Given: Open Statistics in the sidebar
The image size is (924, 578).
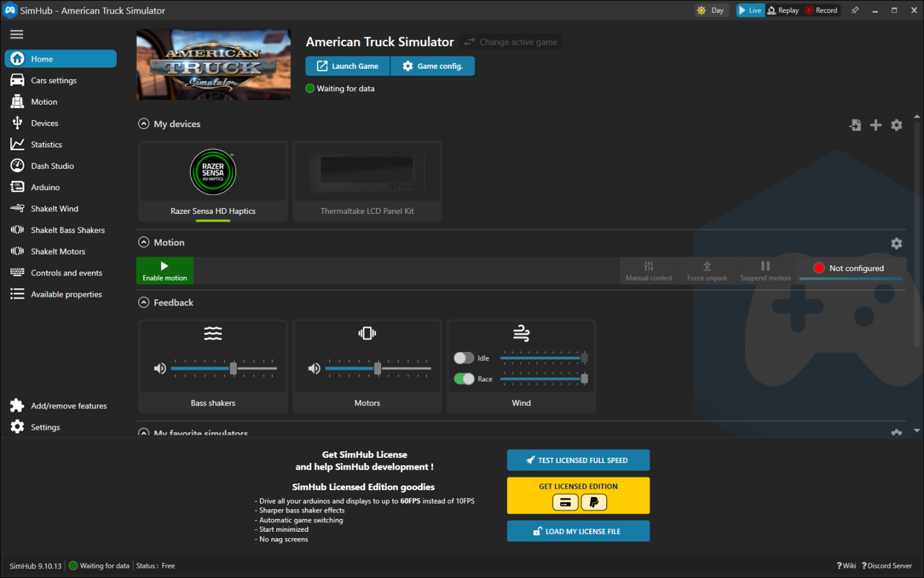Looking at the screenshot, I should point(60,144).
